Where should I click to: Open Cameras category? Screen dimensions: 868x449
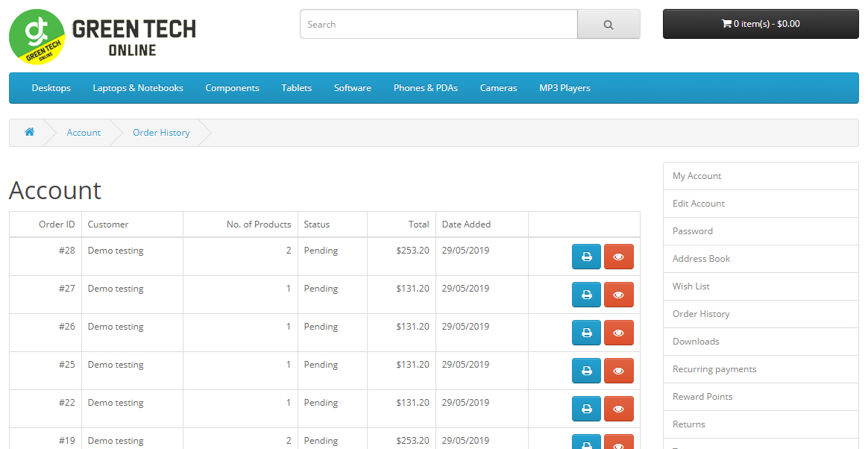click(x=498, y=88)
